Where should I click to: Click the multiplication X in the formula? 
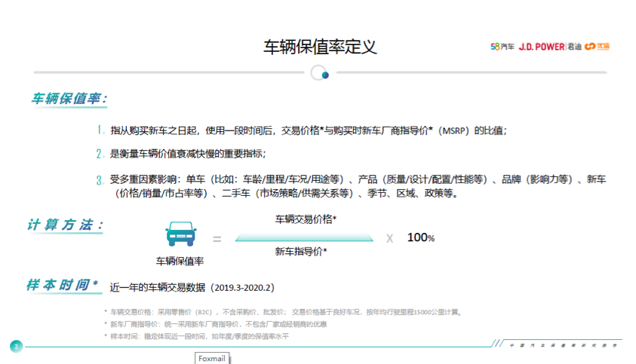coord(389,238)
